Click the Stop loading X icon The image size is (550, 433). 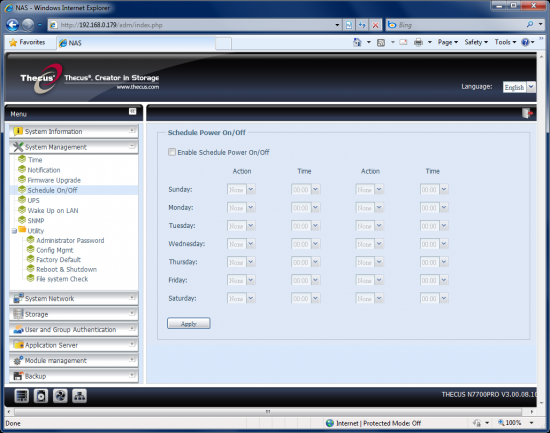(x=375, y=25)
